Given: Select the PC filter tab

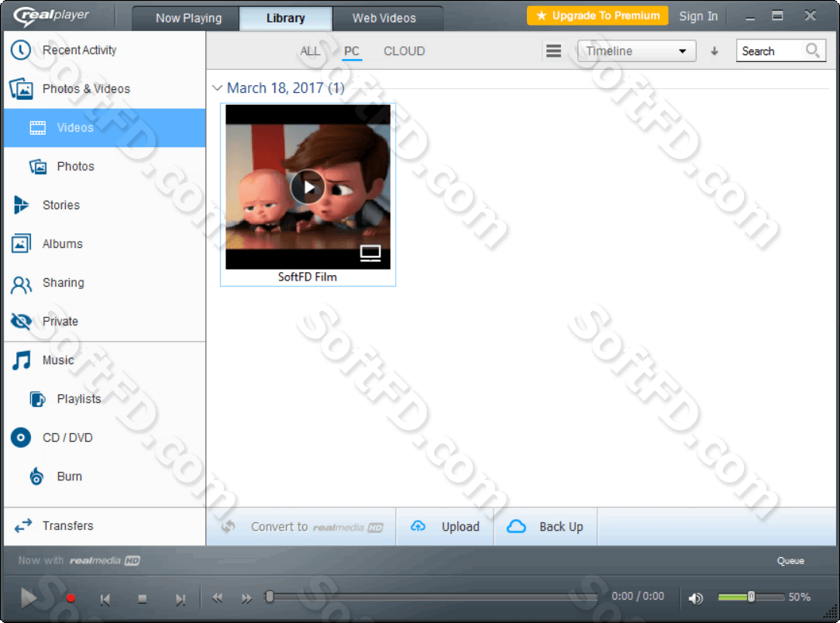Looking at the screenshot, I should (352, 51).
